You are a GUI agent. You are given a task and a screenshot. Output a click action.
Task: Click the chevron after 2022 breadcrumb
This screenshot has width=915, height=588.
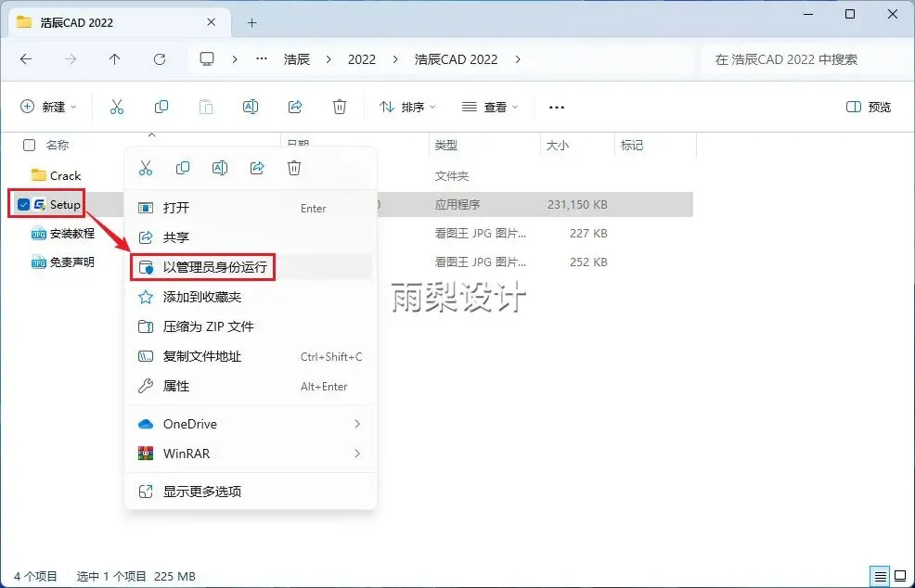tap(395, 59)
